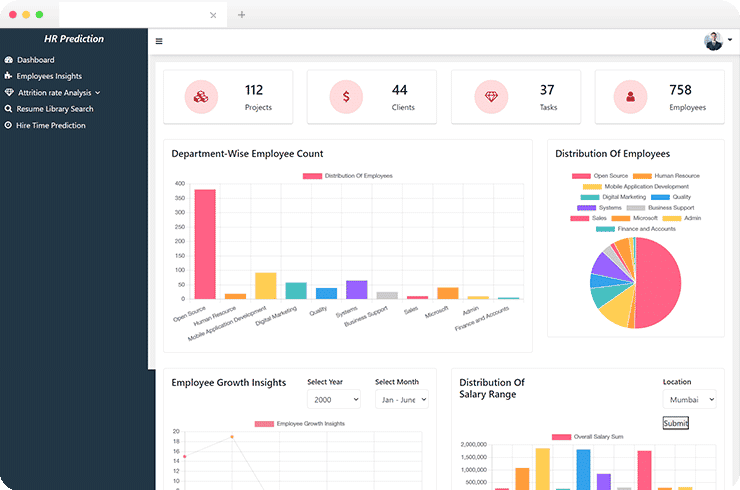
Task: Expand Attrition rate Analysis menu
Action: [59, 92]
